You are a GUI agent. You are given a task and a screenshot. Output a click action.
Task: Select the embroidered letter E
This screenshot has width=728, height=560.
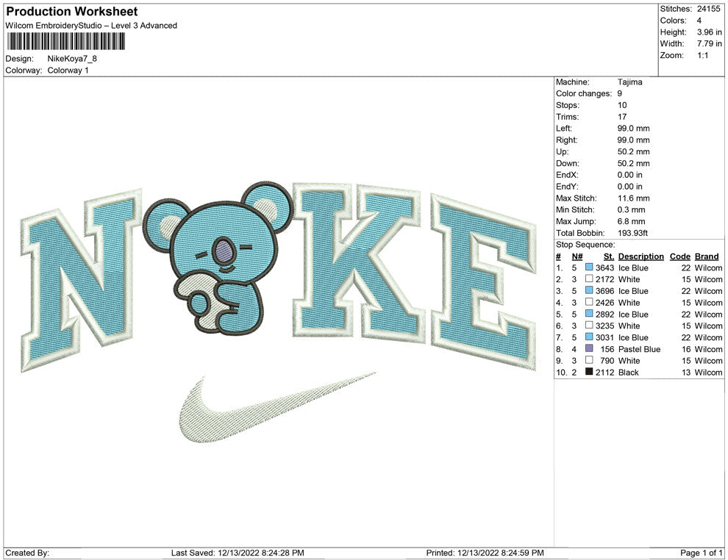(484, 282)
